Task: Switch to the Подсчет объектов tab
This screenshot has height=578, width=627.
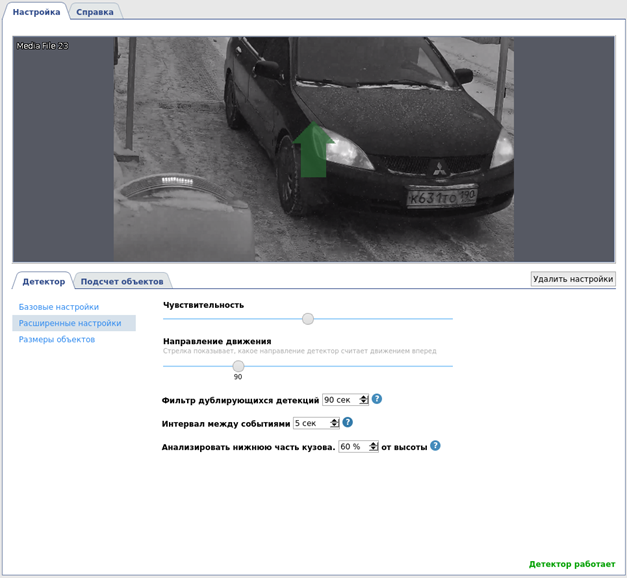Action: [x=123, y=282]
